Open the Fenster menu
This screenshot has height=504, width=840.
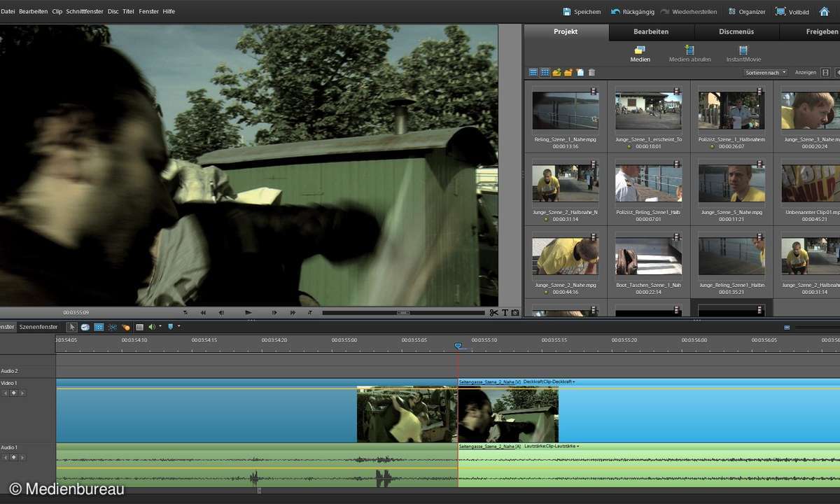point(149,11)
